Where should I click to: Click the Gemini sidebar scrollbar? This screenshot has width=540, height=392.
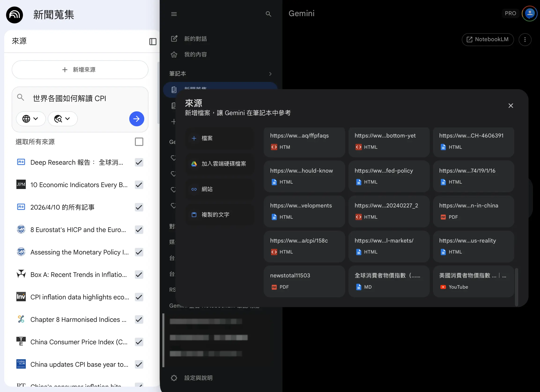click(163, 340)
